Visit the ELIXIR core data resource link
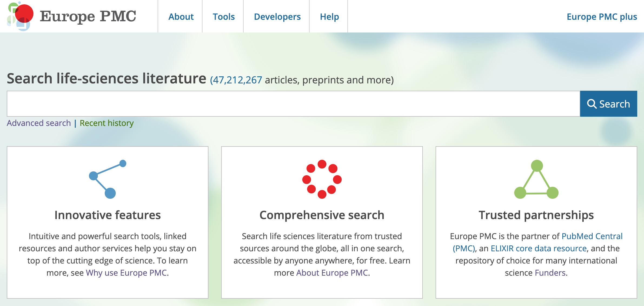Image resolution: width=644 pixels, height=306 pixels. 539,248
